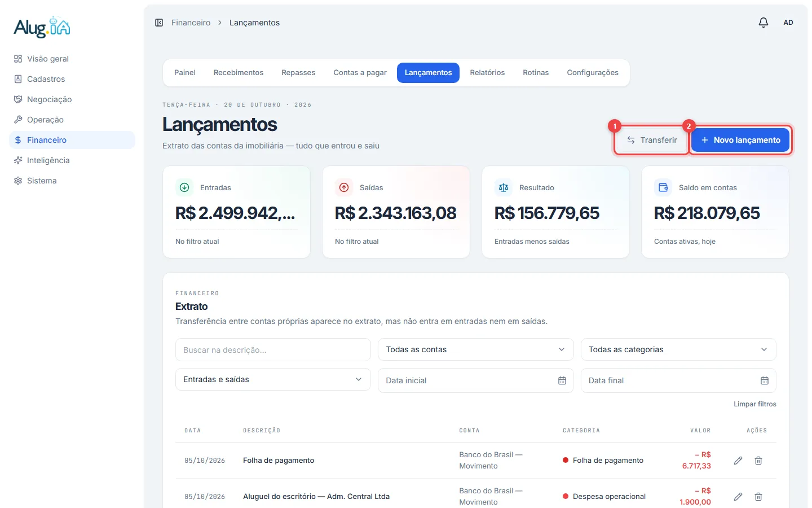Open the Data inicial calendar icon

562,380
